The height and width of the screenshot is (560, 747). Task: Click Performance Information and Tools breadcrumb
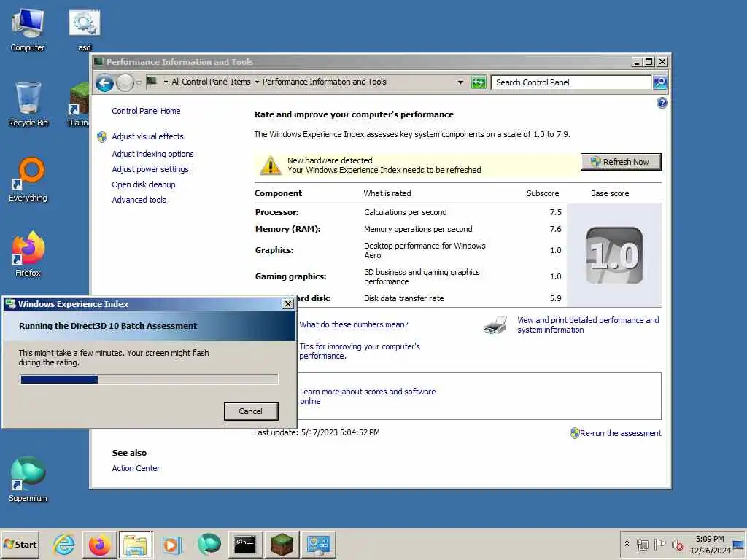(324, 82)
